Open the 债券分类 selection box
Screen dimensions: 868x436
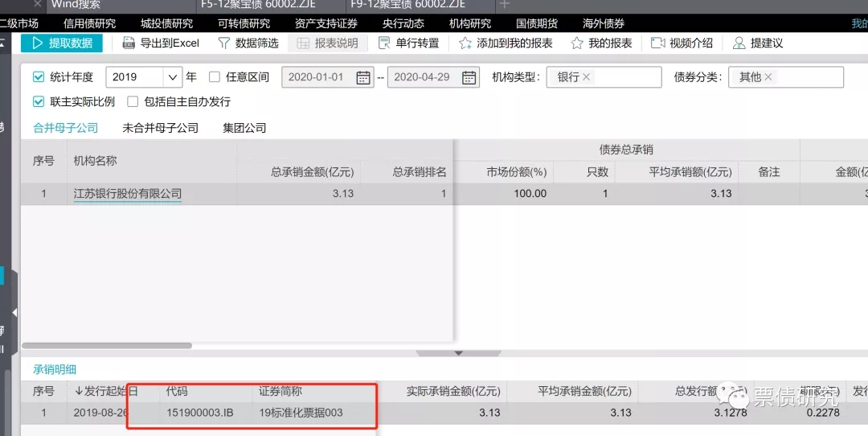pos(786,77)
